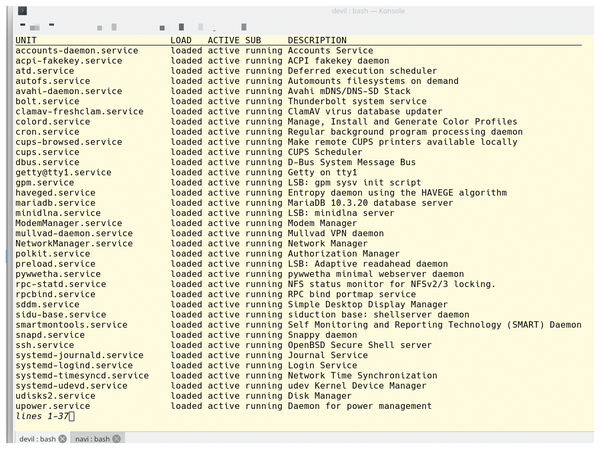
Task: Select acpi-fakekey.service unit name
Action: [x=69, y=61]
